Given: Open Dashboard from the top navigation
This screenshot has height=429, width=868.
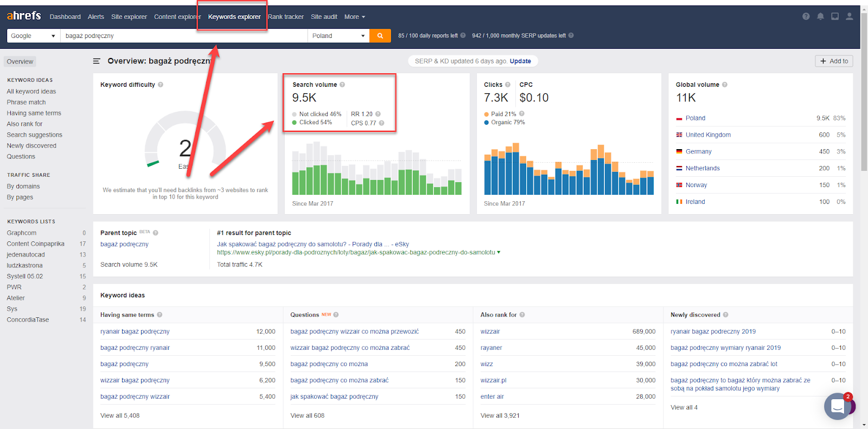Looking at the screenshot, I should (65, 17).
